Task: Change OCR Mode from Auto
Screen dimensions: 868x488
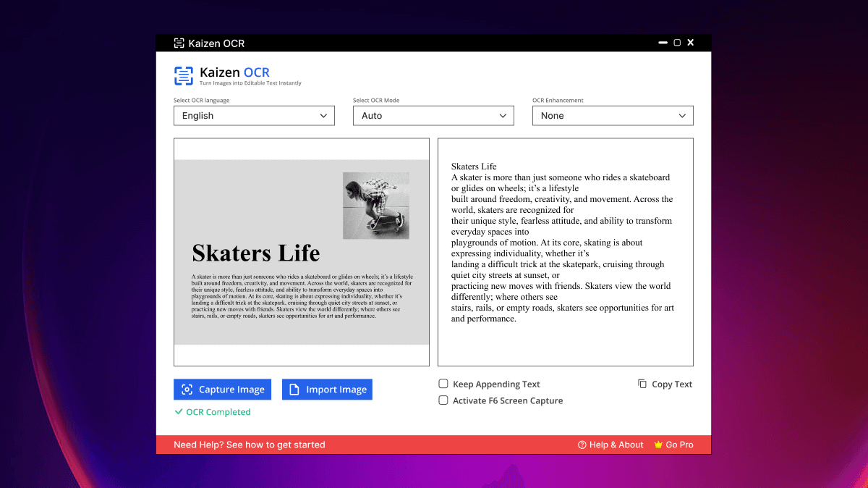Action: click(x=433, y=115)
